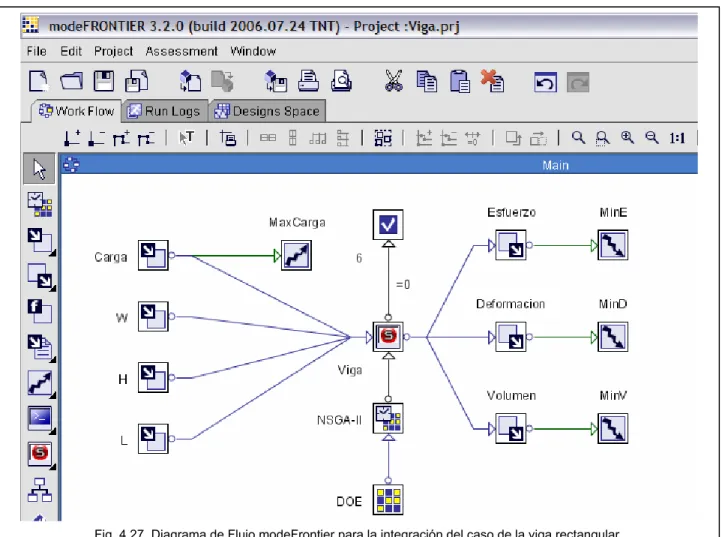The width and height of the screenshot is (722, 537).
Task: Select the checkmark logic end node
Action: 388,225
